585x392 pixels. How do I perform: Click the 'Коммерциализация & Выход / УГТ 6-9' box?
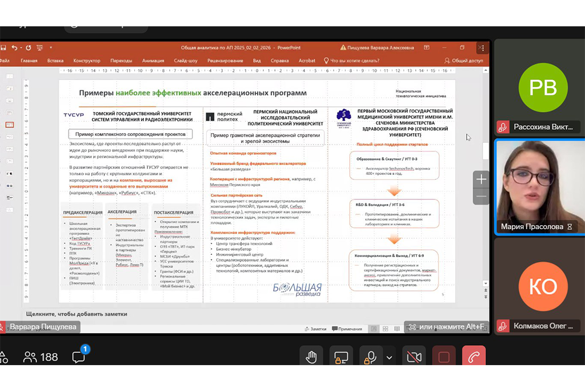coord(394,270)
